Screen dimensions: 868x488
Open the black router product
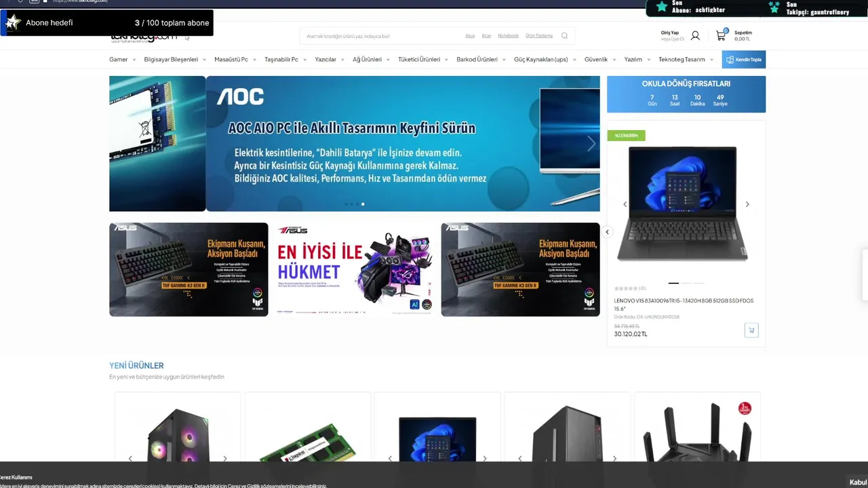(697, 432)
